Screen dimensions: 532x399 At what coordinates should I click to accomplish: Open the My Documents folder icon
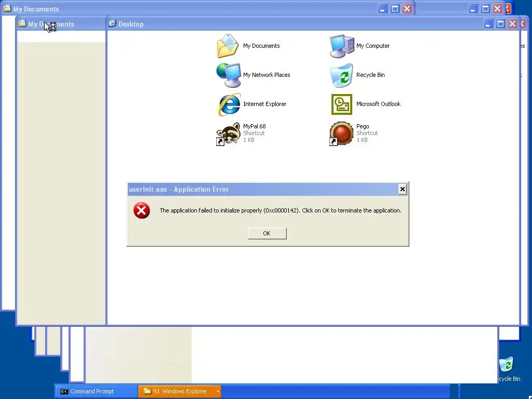[228, 46]
